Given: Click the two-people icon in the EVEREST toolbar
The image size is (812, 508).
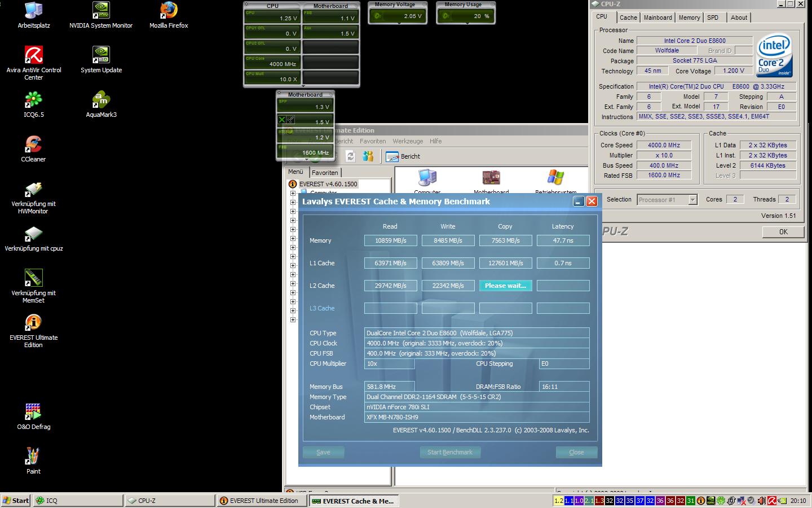Looking at the screenshot, I should (x=368, y=156).
